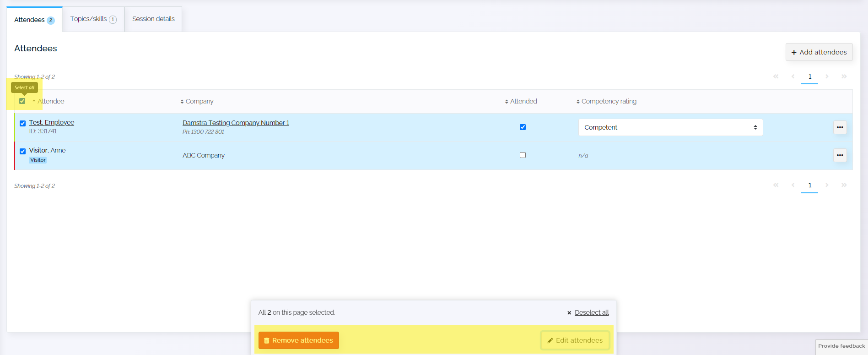Switch to the Topics/skills tab

click(x=93, y=19)
